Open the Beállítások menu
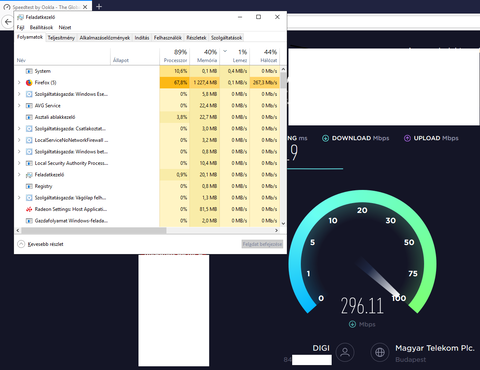This screenshot has height=370, width=480. tap(41, 27)
